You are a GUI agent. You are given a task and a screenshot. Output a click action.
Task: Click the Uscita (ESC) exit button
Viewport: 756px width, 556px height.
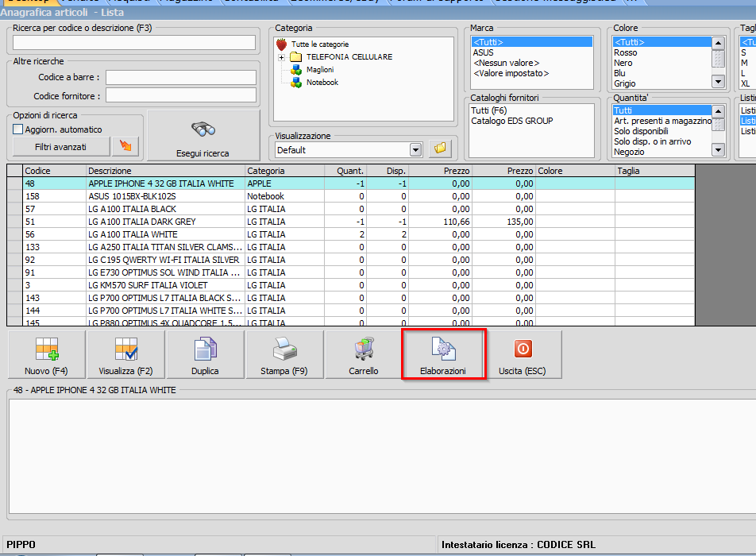click(523, 355)
